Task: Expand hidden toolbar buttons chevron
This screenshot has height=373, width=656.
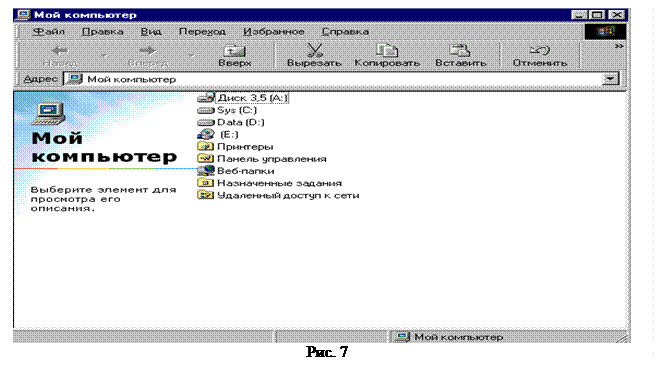Action: click(x=619, y=46)
